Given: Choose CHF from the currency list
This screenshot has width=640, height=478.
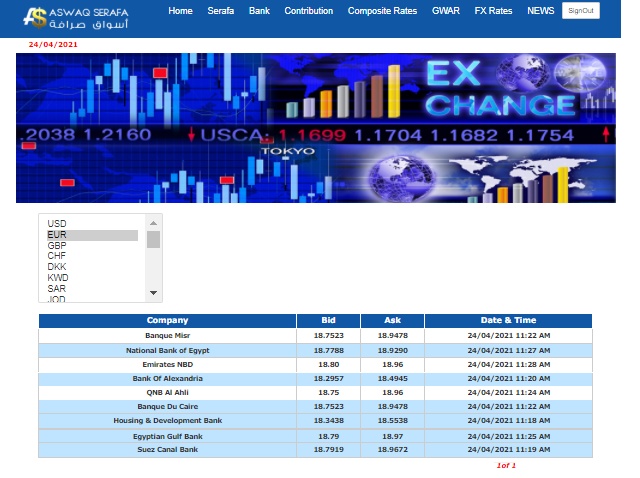Looking at the screenshot, I should pyautogui.click(x=92, y=256).
